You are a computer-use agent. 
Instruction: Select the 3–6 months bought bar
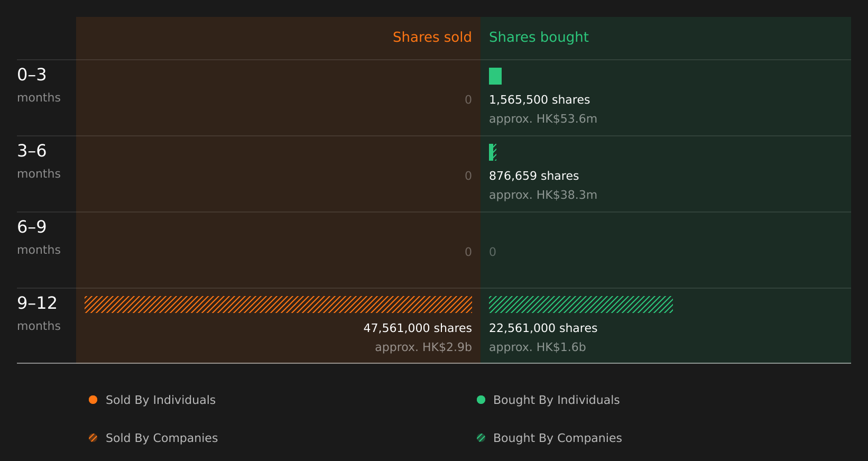pos(493,152)
